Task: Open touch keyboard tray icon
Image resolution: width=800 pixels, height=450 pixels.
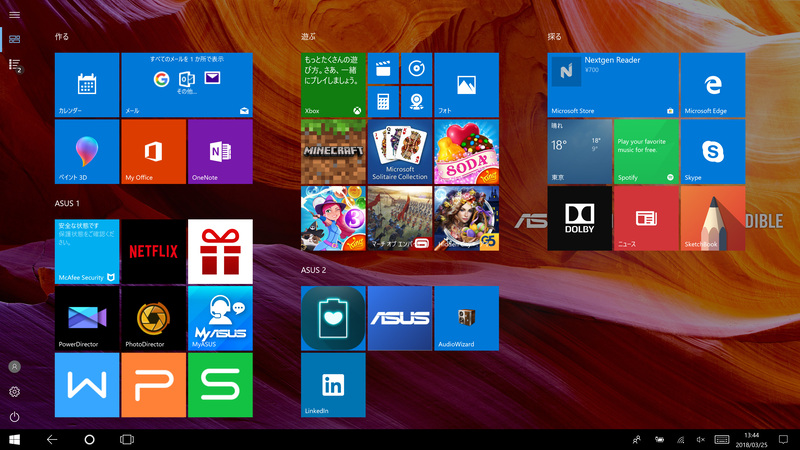Action: click(721, 439)
